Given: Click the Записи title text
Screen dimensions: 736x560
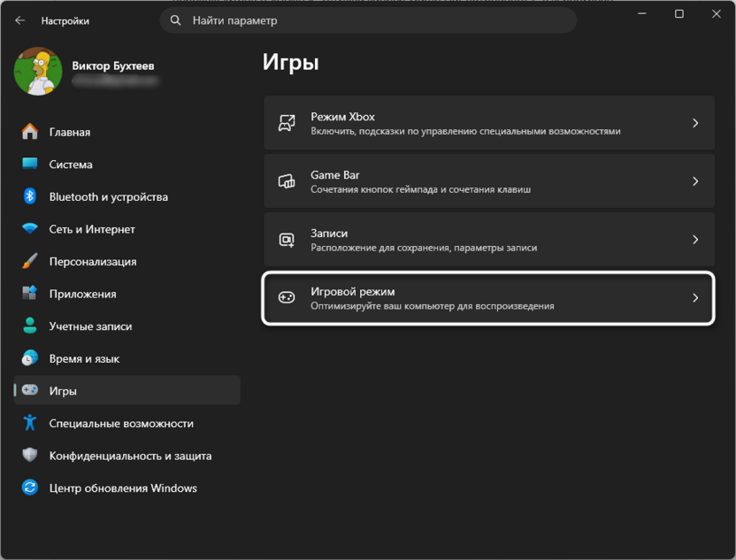Looking at the screenshot, I should (329, 234).
